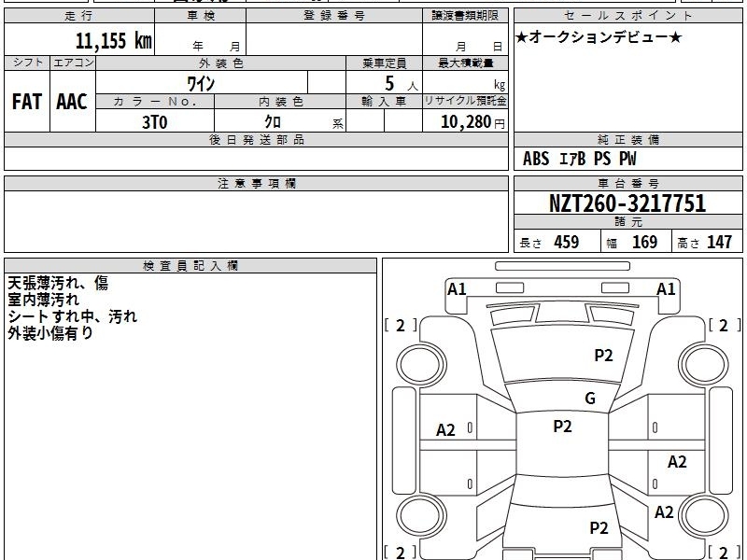Screen dimensions: 747x560
Task: Select the front-left wheel in the diagram
Action: tap(421, 365)
